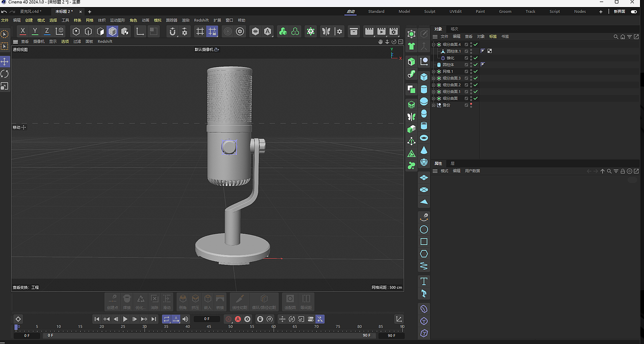This screenshot has height=344, width=644.
Task: Select the Spline Pen tool
Action: tap(424, 217)
